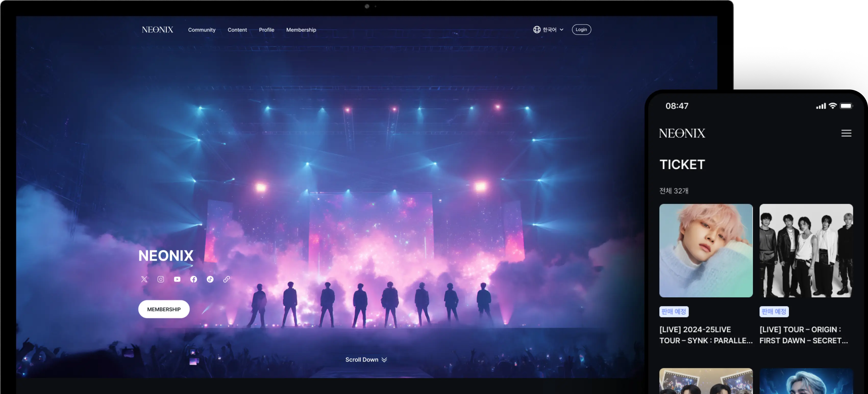The height and width of the screenshot is (394, 868).
Task: Select Membership in the top navigation
Action: tap(301, 30)
